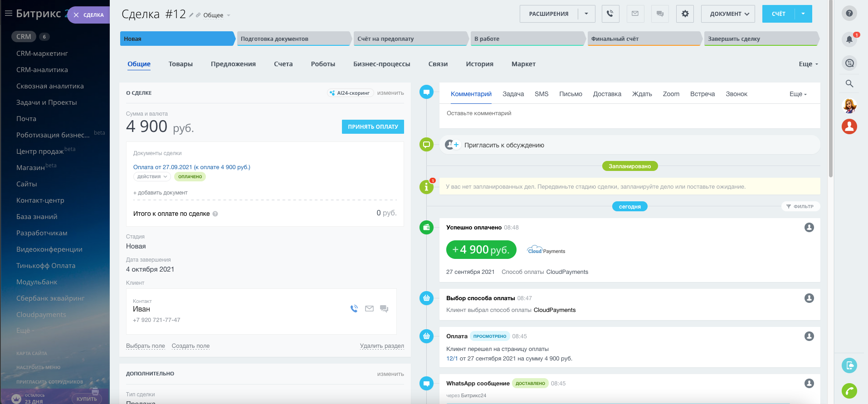Move deal to stage В работе
868x404 pixels.
click(x=527, y=39)
